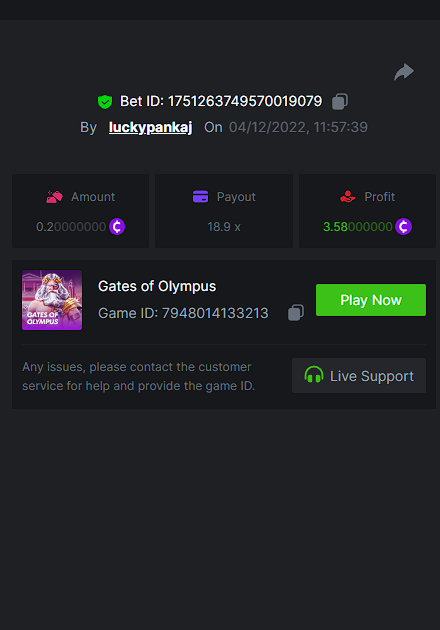Click the Amount money icon

pyautogui.click(x=54, y=196)
